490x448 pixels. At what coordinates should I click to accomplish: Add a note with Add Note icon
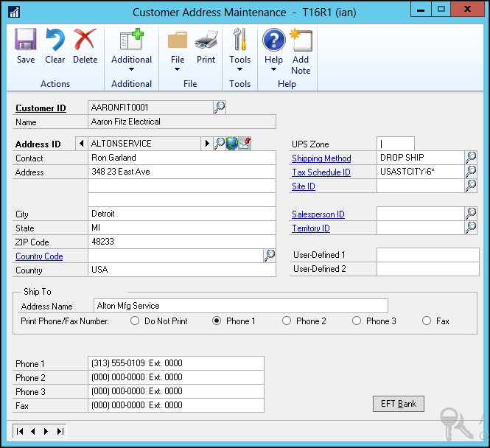pos(301,40)
